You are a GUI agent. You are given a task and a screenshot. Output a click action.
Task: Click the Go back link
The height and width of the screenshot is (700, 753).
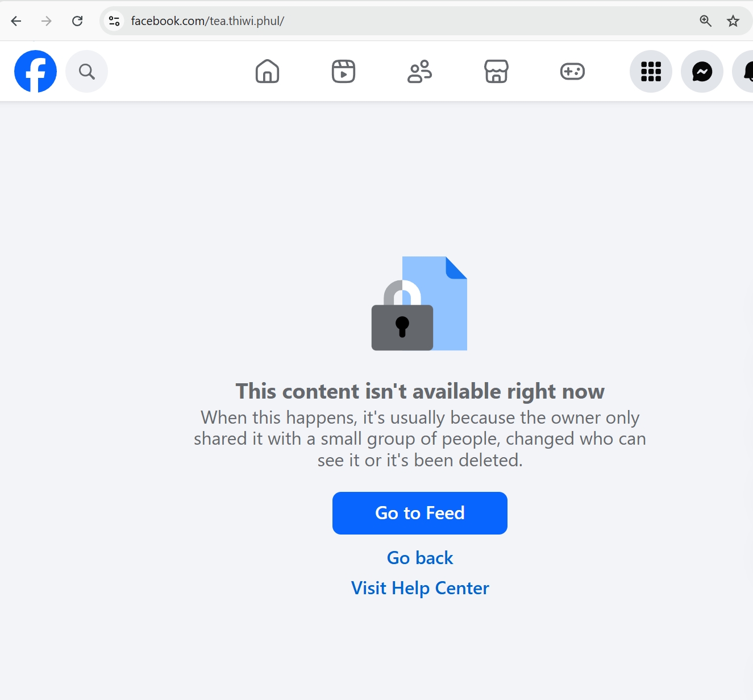pos(420,558)
